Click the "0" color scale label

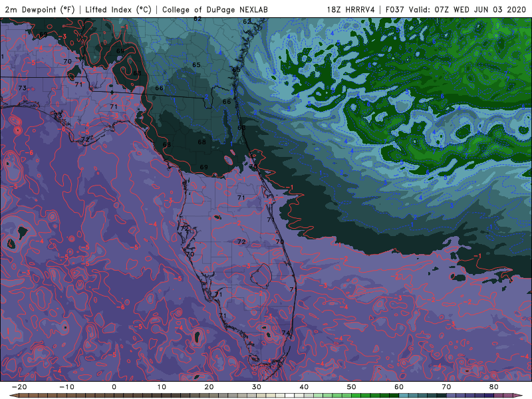click(114, 387)
